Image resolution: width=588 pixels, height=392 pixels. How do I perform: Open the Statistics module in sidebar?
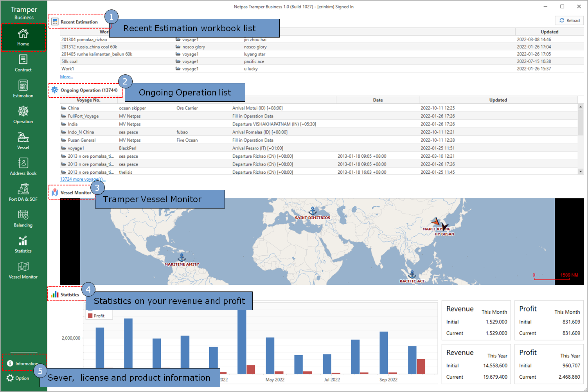coord(23,244)
